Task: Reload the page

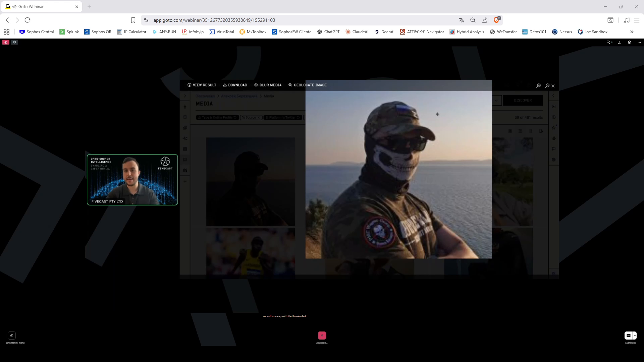Action: pos(28,20)
